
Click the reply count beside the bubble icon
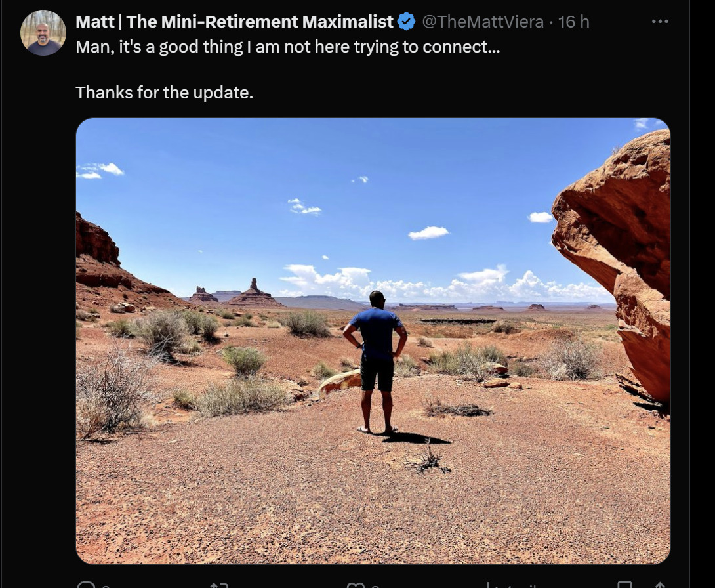coord(106,586)
